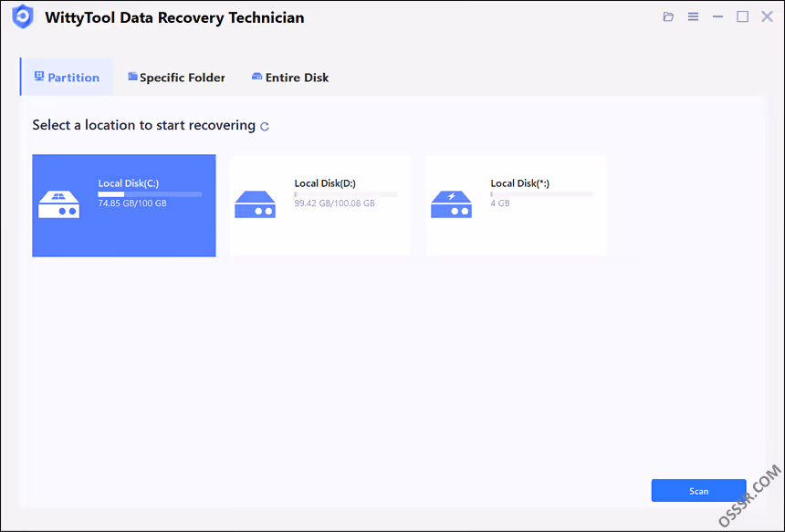The height and width of the screenshot is (532, 785).
Task: Click the Entire Disk tab icon
Action: (256, 76)
